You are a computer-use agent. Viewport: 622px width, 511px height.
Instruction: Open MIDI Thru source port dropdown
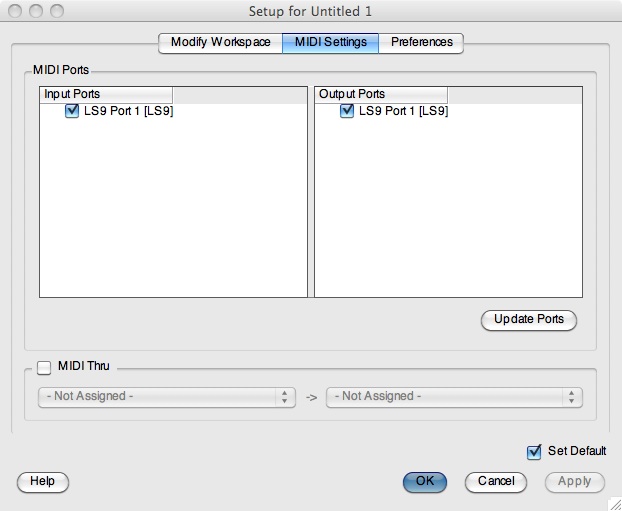[166, 397]
